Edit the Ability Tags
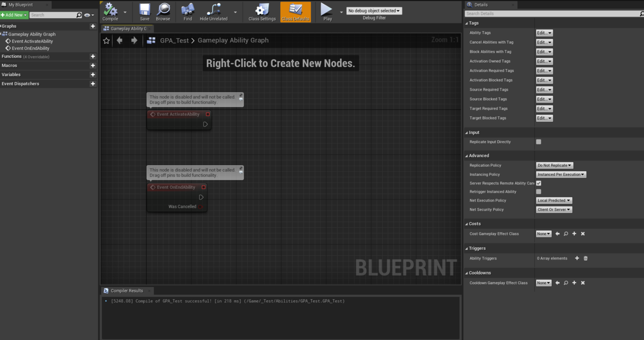The width and height of the screenshot is (644, 340). (x=544, y=33)
